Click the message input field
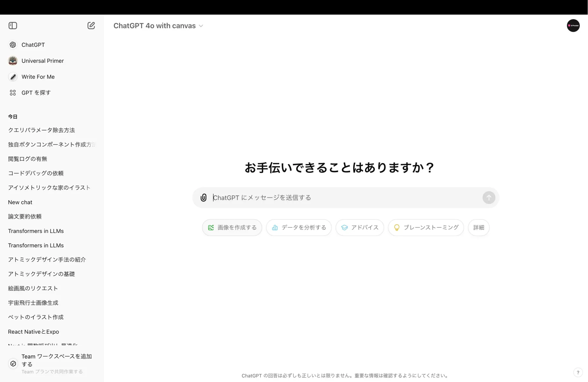The height and width of the screenshot is (382, 588). pyautogui.click(x=319, y=197)
